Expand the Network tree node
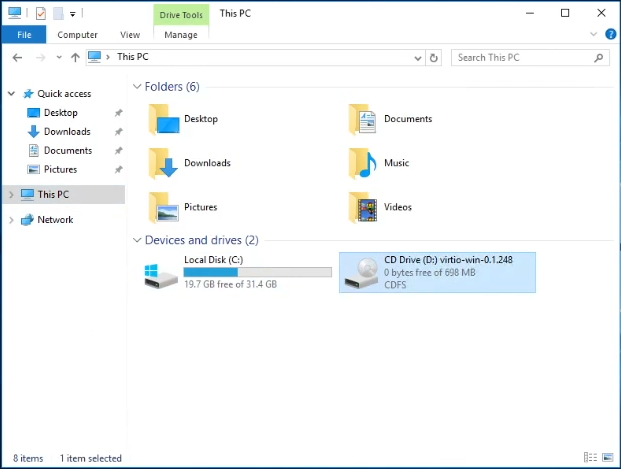The height and width of the screenshot is (469, 621). point(11,220)
